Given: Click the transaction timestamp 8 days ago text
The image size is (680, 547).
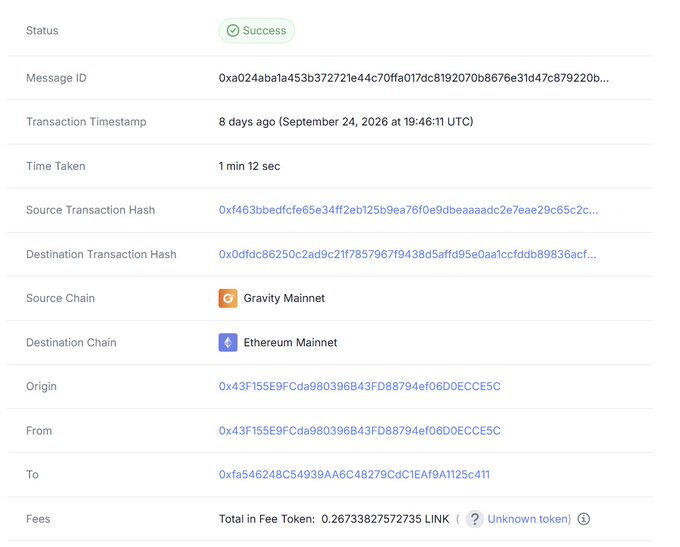Looking at the screenshot, I should click(x=346, y=121).
